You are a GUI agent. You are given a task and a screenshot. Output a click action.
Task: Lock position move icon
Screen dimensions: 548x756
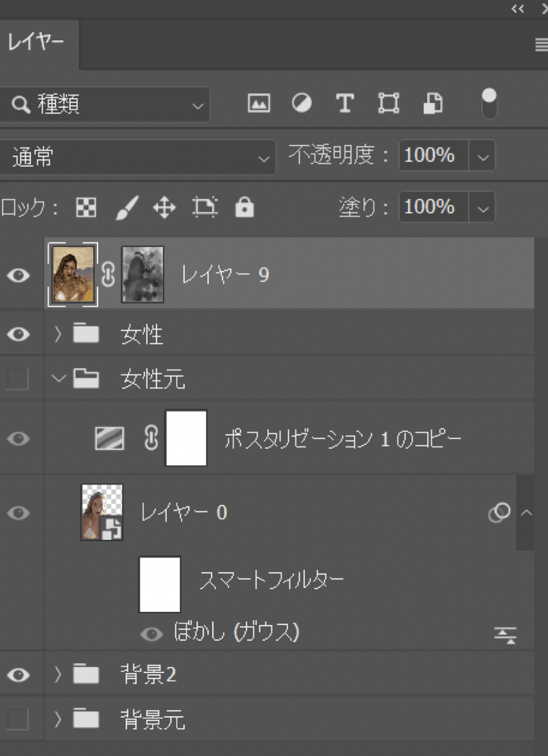coord(164,208)
